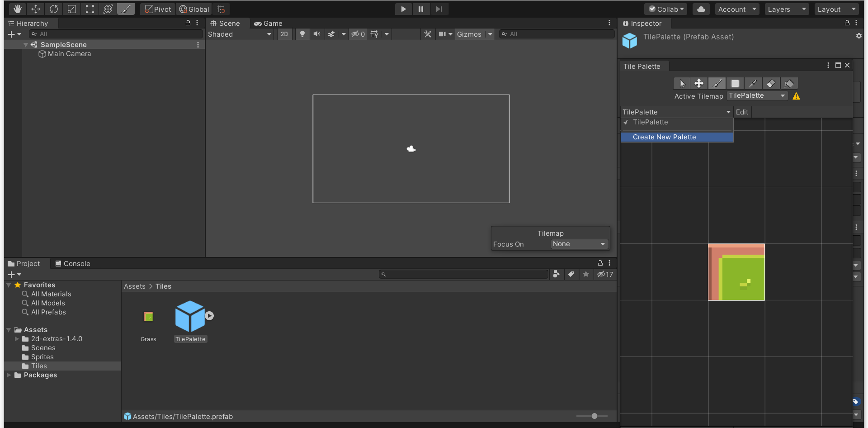Choose Create New Palette menu item
Image resolution: width=868 pixels, height=428 pixels.
(677, 137)
